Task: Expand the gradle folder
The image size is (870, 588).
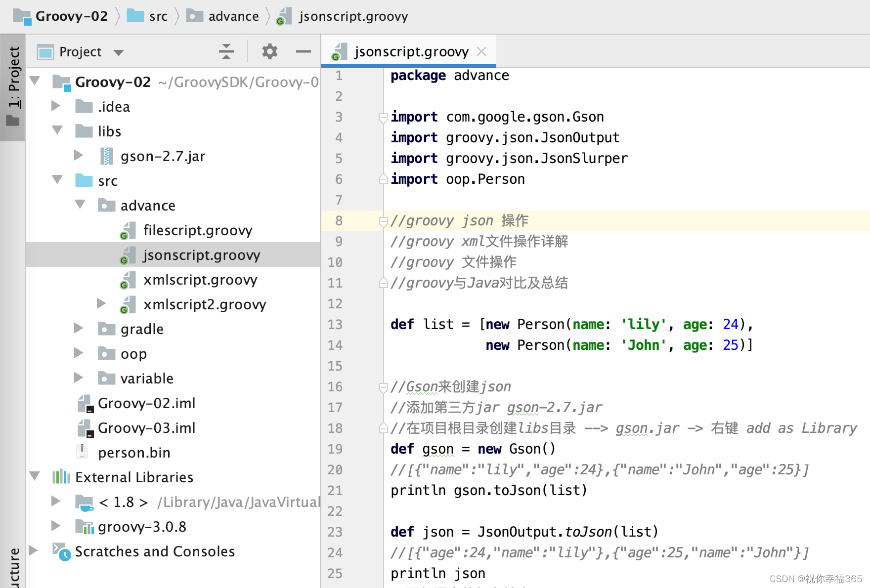Action: tap(78, 329)
